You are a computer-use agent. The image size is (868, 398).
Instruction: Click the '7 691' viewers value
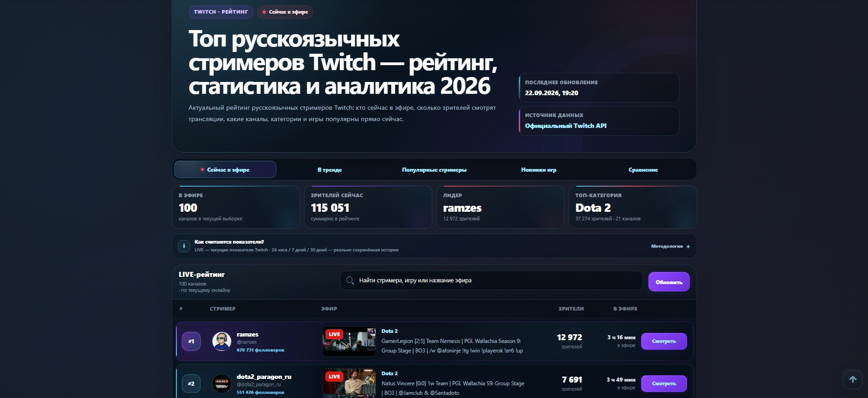tap(572, 380)
